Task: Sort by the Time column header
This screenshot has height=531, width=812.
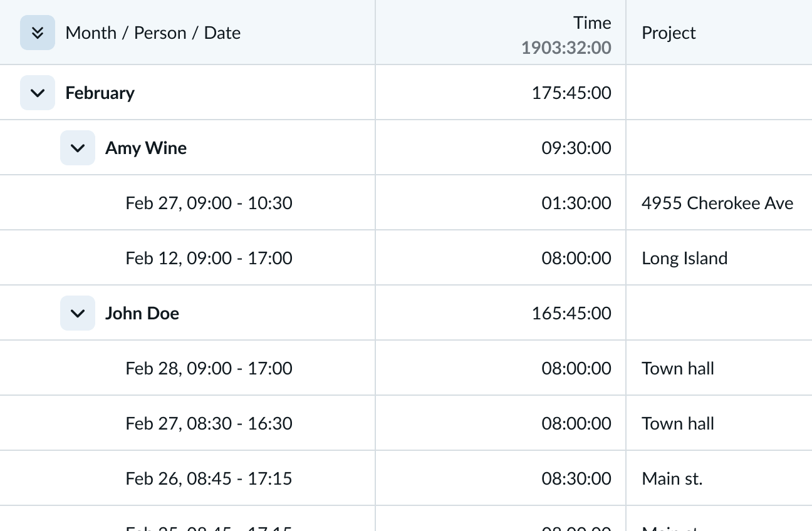Action: (x=592, y=23)
